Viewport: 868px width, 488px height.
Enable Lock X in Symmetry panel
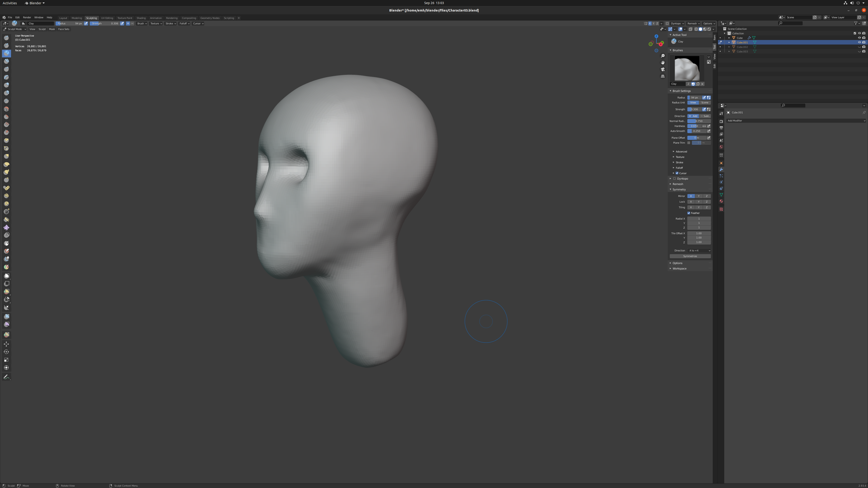coord(691,202)
